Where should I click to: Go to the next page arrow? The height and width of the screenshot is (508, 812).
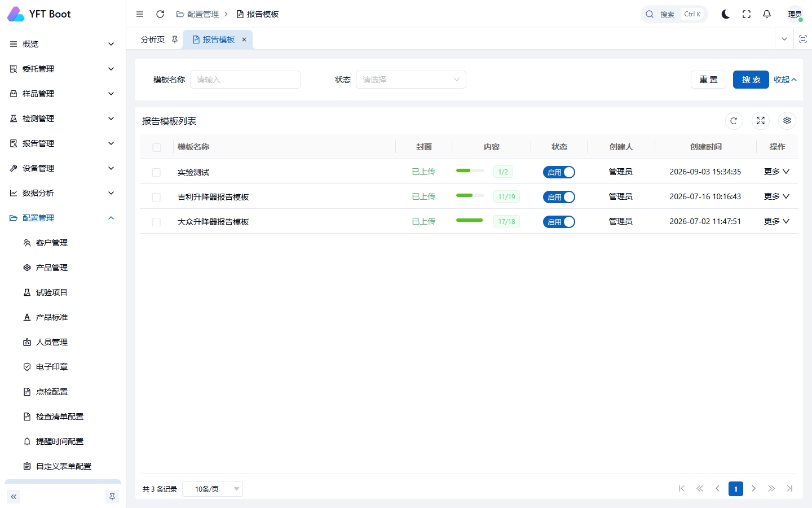753,489
